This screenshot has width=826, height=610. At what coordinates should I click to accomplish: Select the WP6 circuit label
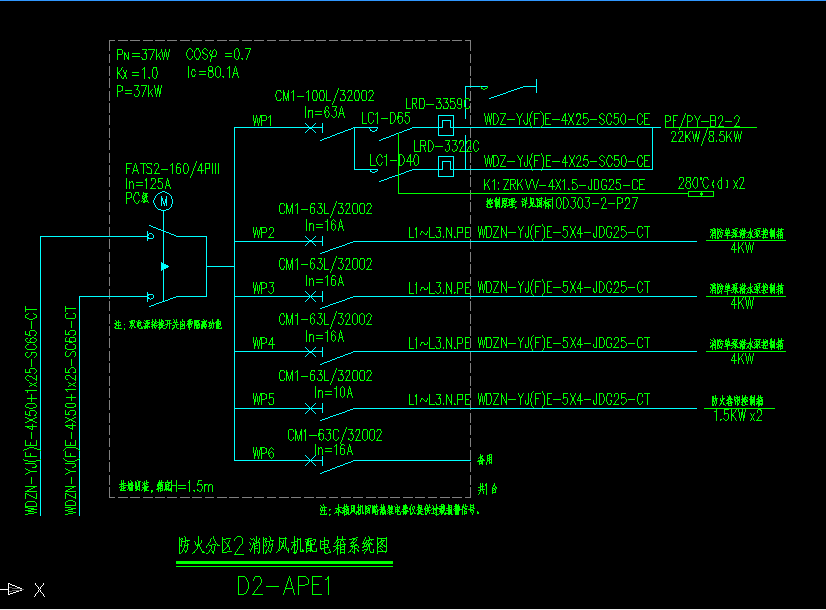point(263,453)
